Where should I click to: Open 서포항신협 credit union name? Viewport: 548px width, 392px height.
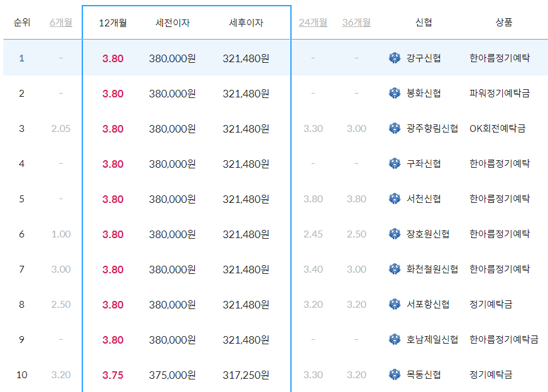[x=428, y=304]
